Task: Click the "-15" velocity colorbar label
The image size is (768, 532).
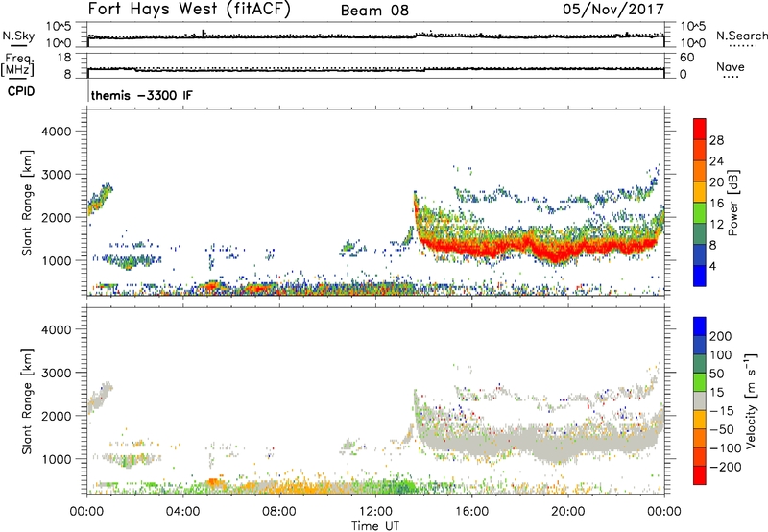Action: click(x=722, y=411)
